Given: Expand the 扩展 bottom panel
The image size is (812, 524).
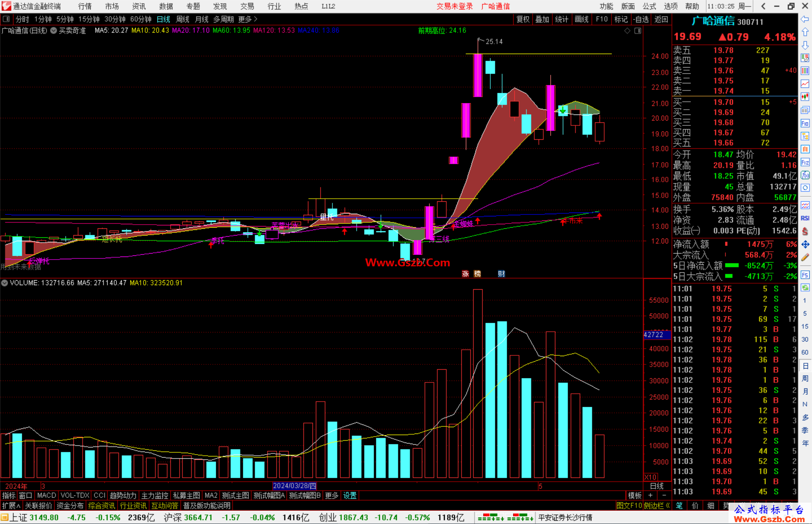Looking at the screenshot, I should [x=11, y=506].
